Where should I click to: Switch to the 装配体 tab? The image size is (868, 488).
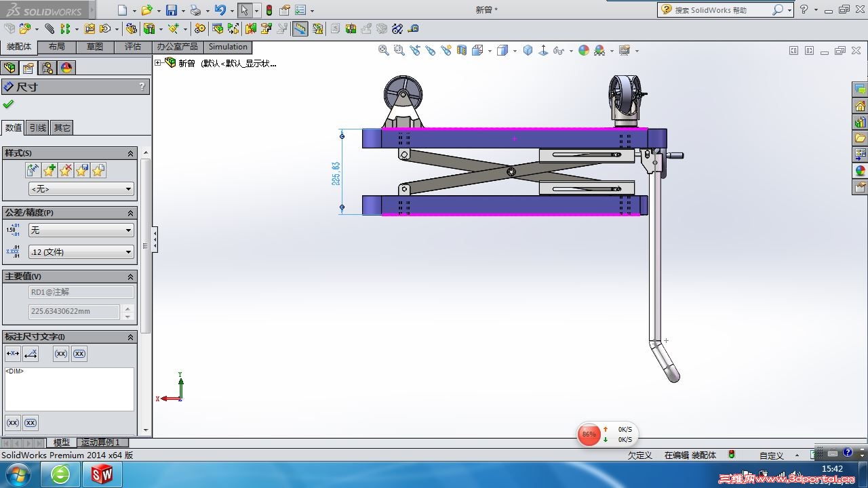coord(19,47)
